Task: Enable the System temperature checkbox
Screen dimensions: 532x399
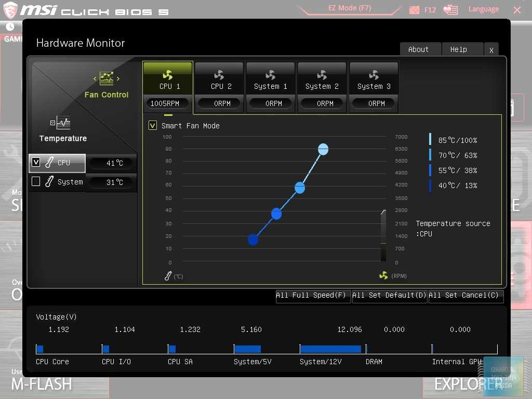Action: coord(36,181)
